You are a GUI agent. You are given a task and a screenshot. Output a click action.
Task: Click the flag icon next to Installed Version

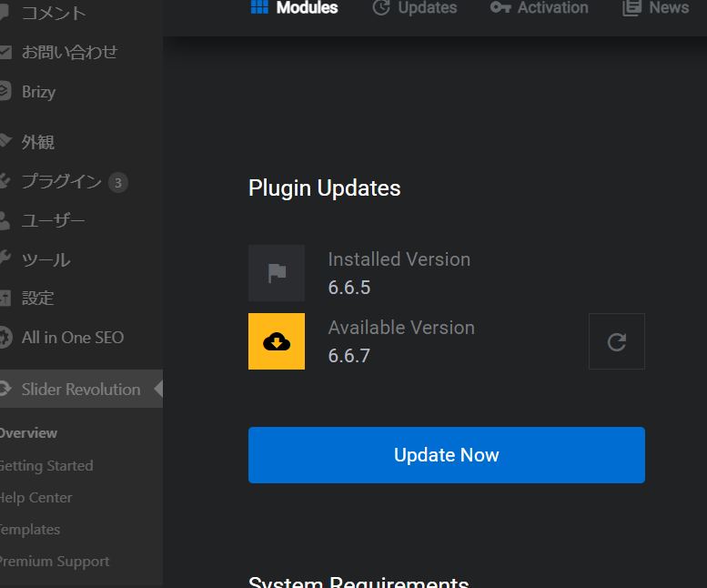[277, 273]
